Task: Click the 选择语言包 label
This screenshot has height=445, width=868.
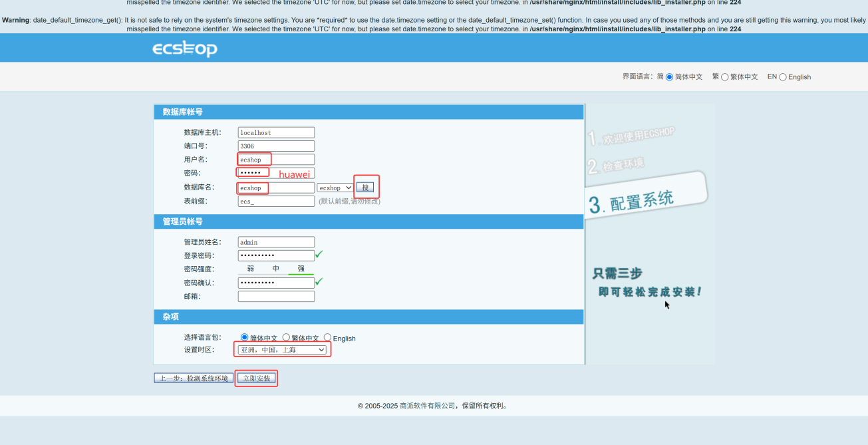Action: click(203, 338)
